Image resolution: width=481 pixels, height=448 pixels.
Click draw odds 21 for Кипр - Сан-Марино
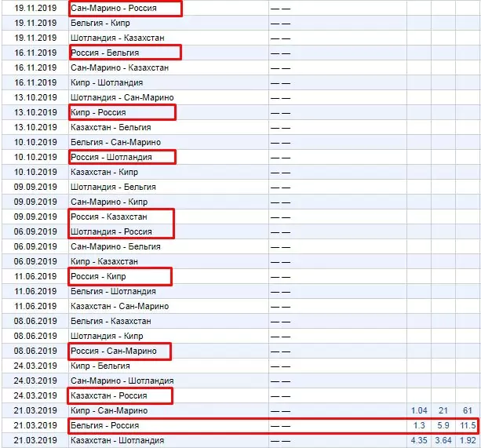(x=443, y=410)
